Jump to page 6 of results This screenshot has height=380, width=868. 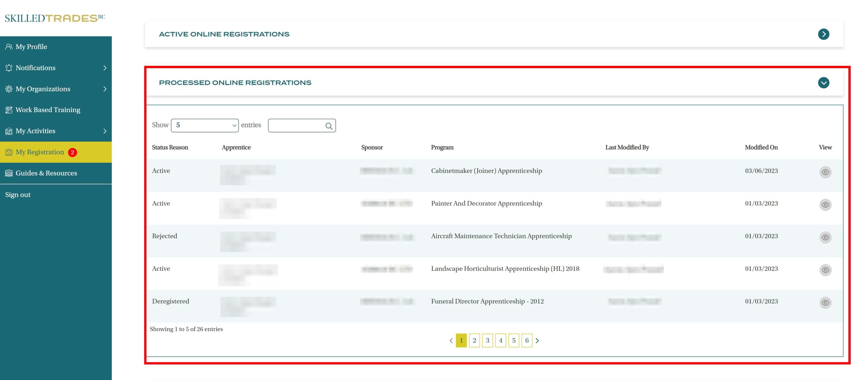(526, 341)
